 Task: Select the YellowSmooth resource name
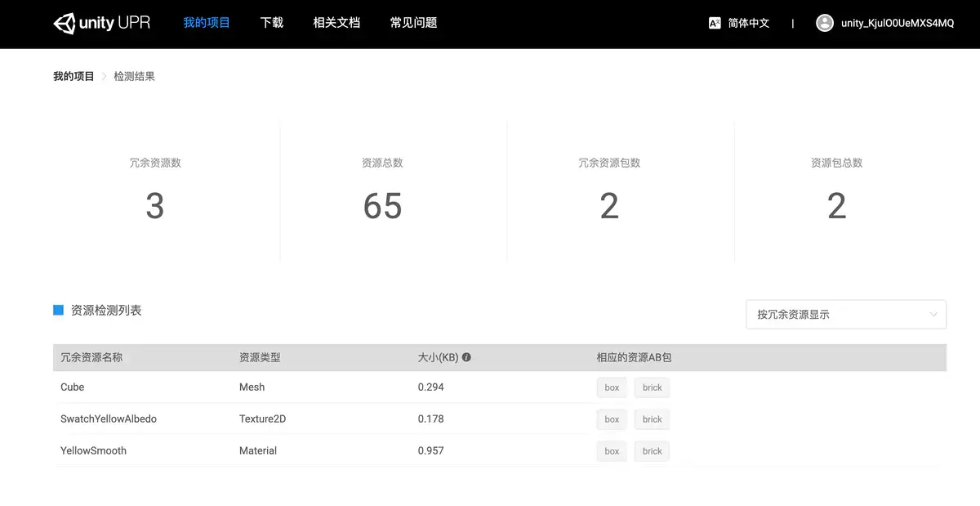coord(93,450)
